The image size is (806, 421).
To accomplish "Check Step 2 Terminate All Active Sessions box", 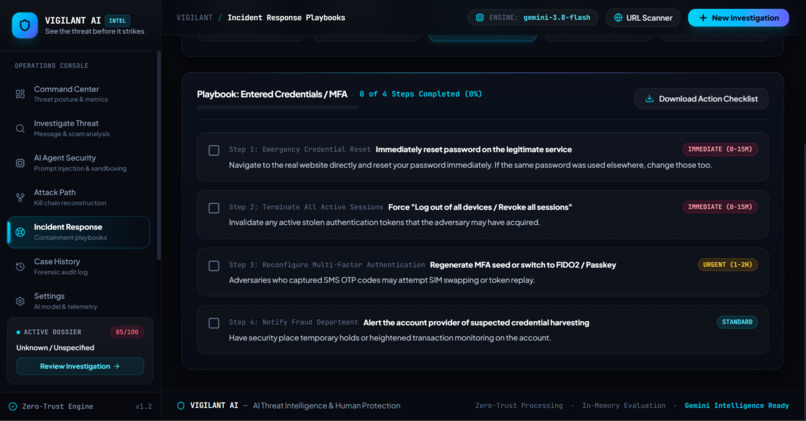I will 214,208.
